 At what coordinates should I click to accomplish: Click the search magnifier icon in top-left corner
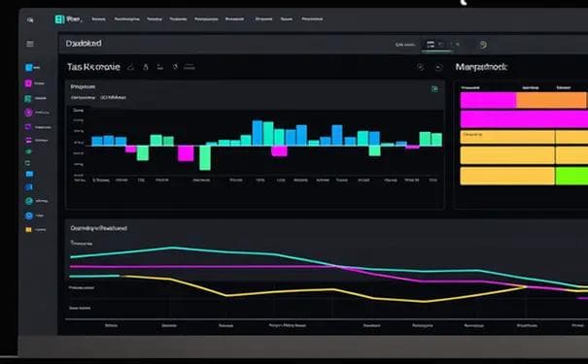click(30, 19)
